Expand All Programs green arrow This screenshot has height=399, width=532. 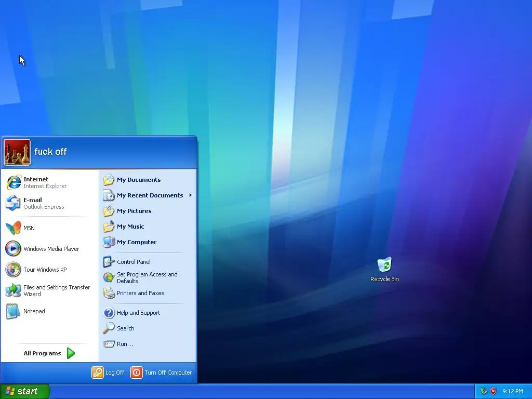[71, 353]
